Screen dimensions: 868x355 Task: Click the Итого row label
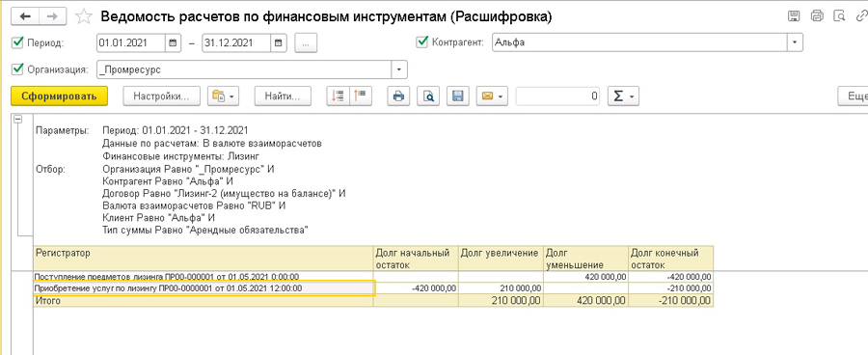click(203, 301)
